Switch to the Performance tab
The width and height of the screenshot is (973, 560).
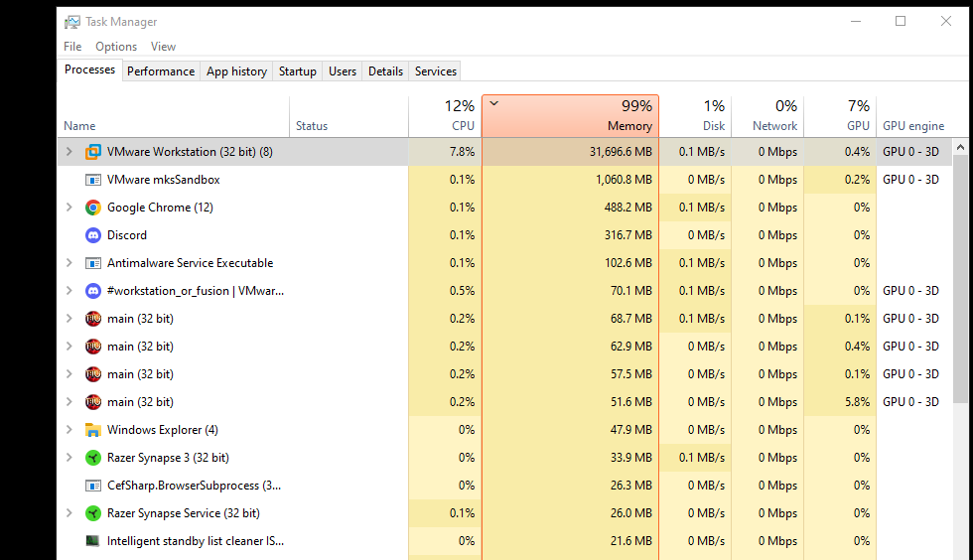161,71
